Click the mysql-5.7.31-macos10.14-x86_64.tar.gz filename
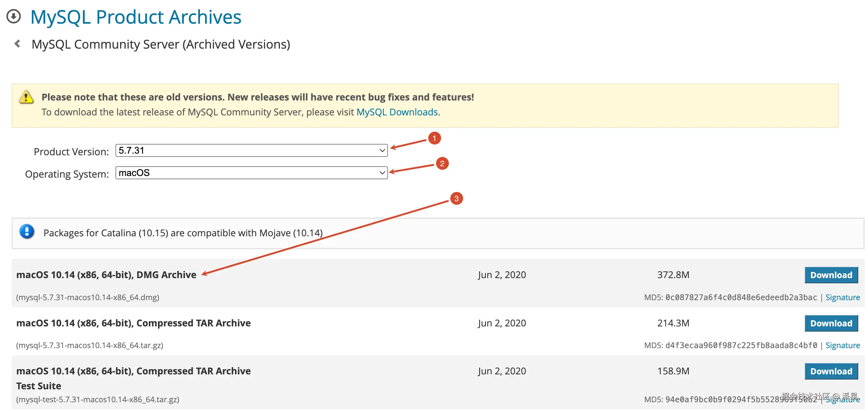 (x=90, y=345)
